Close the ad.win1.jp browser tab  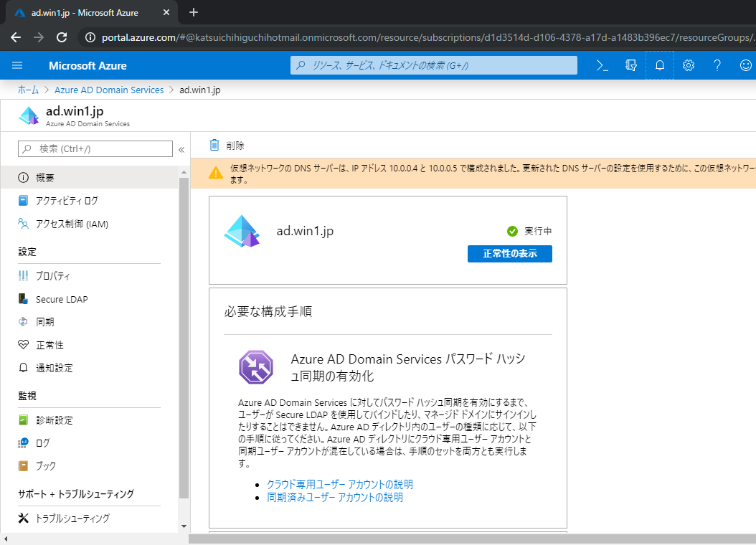tap(166, 12)
